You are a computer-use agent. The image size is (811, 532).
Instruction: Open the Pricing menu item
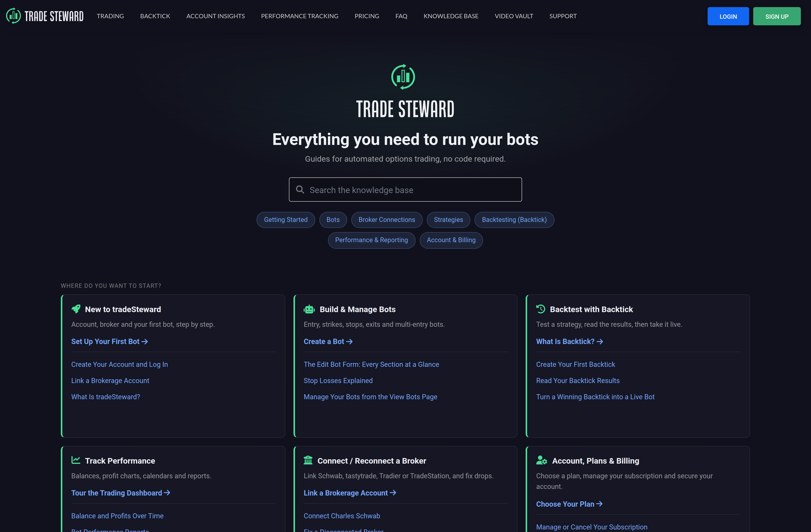[x=367, y=16]
